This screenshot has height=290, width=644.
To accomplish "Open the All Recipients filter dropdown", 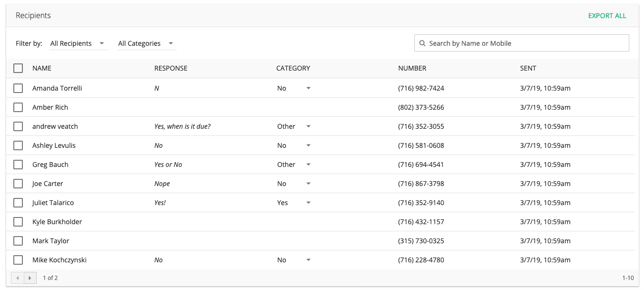I will [78, 43].
